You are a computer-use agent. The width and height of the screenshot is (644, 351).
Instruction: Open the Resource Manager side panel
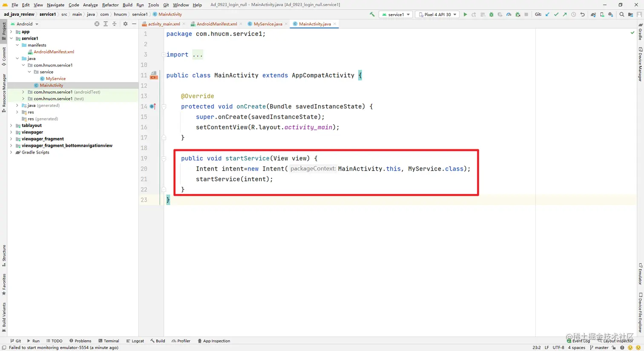(4, 93)
